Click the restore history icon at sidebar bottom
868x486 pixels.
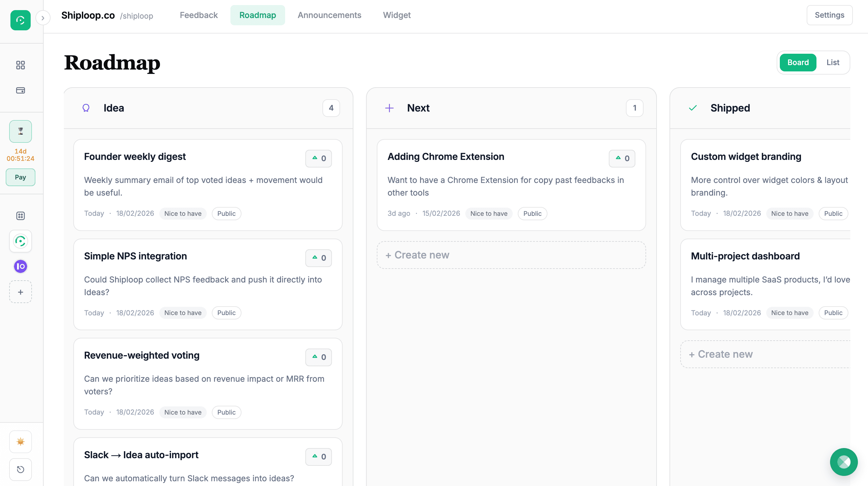(x=20, y=470)
